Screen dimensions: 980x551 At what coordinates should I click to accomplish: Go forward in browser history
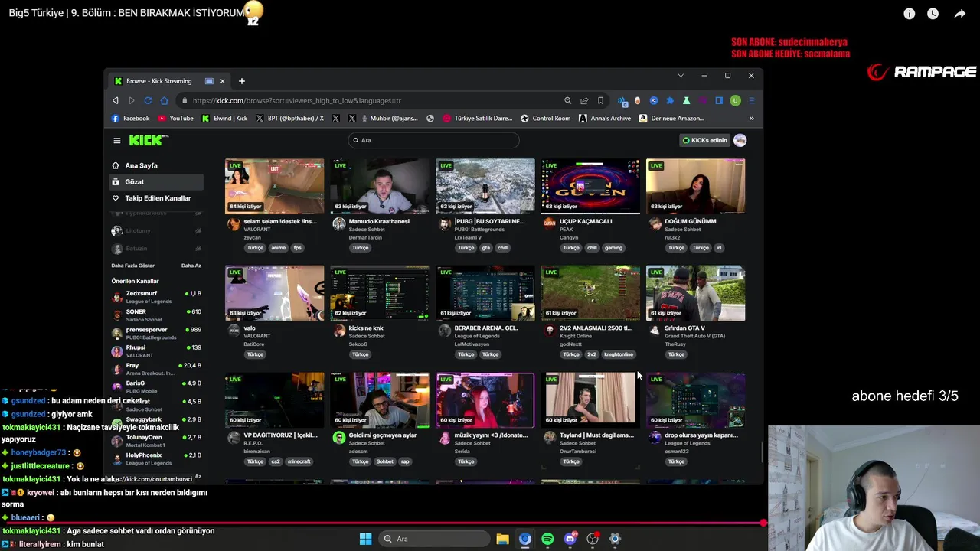click(132, 100)
